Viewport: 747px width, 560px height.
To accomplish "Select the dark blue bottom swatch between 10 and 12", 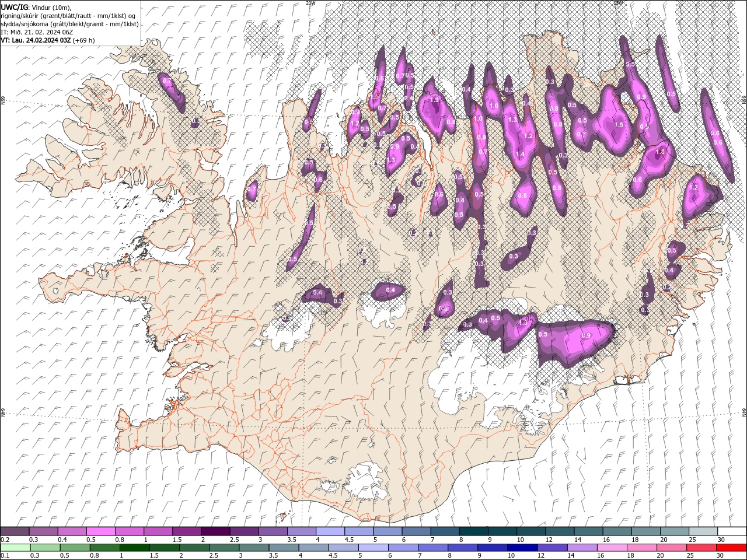I will 523,548.
